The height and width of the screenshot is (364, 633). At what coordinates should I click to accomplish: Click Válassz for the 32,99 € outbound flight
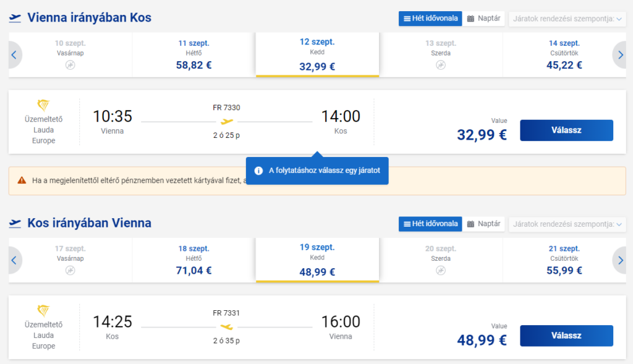(x=566, y=130)
